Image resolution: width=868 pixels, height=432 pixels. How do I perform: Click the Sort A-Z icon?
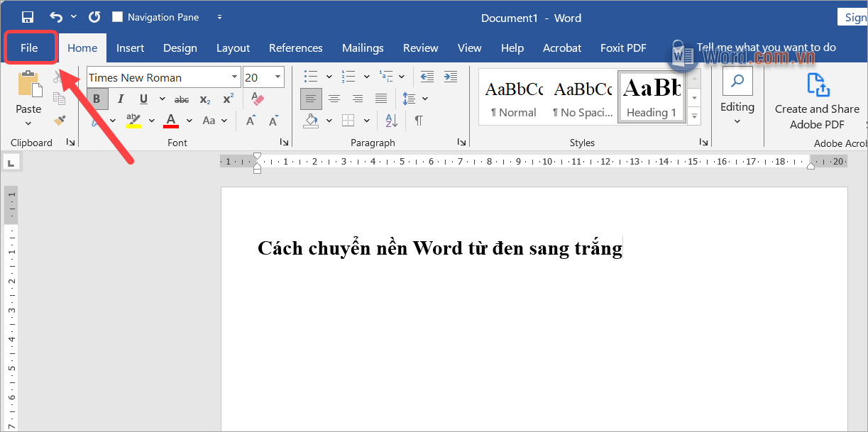point(391,121)
